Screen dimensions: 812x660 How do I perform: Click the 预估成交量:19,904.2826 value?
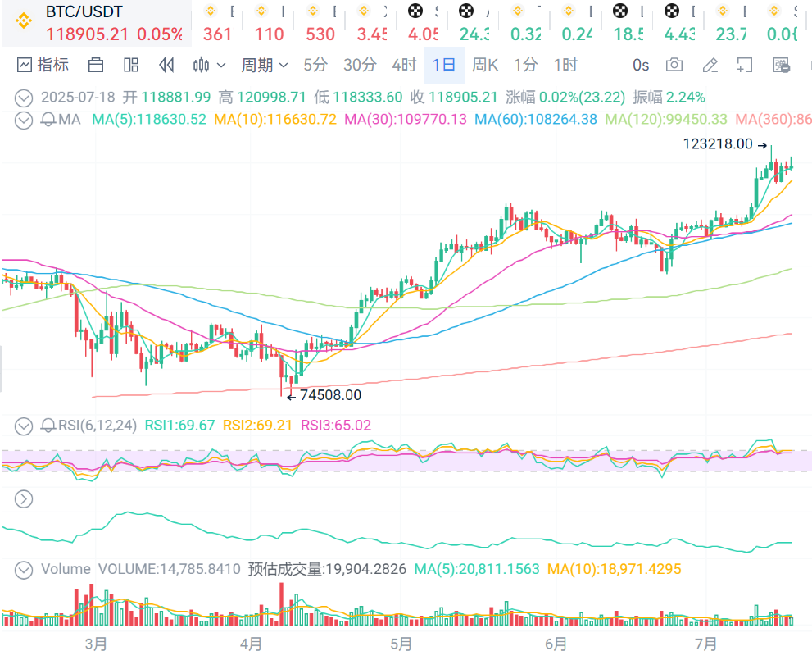click(x=327, y=569)
